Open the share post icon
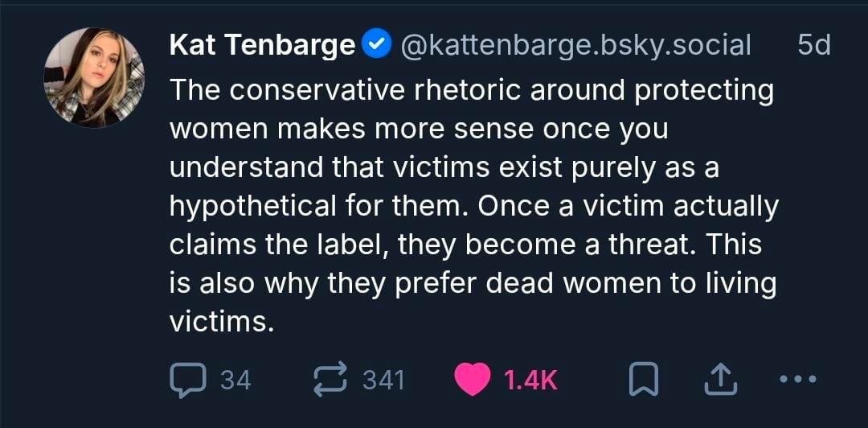This screenshot has width=868, height=428. click(x=719, y=379)
